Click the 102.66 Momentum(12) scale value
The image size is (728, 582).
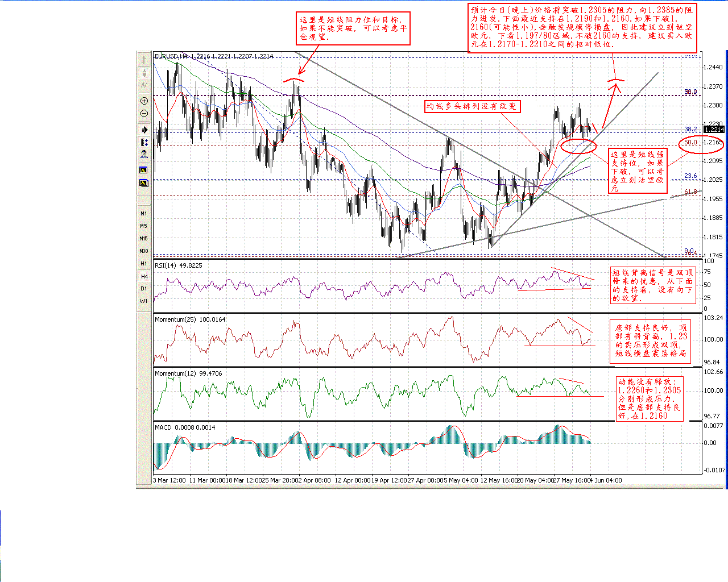click(714, 372)
